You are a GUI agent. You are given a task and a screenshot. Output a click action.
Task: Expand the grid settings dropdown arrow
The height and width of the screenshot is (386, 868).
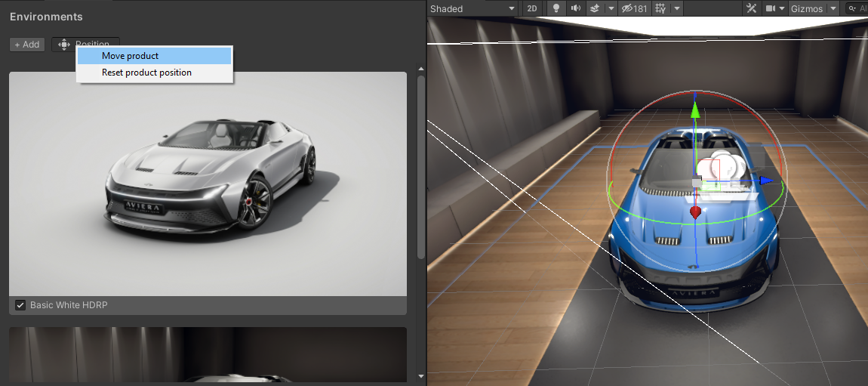[x=677, y=8]
